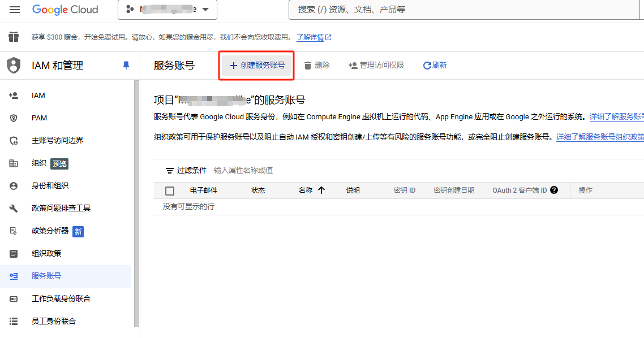This screenshot has width=644, height=338.
Task: Click the IAM 和管理 shield icon
Action: coord(14,65)
